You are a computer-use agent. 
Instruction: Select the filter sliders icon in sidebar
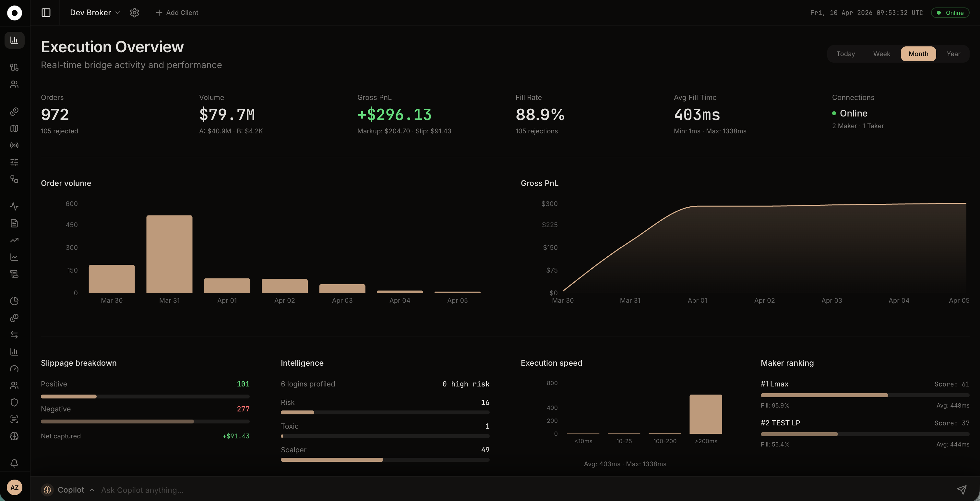point(14,162)
